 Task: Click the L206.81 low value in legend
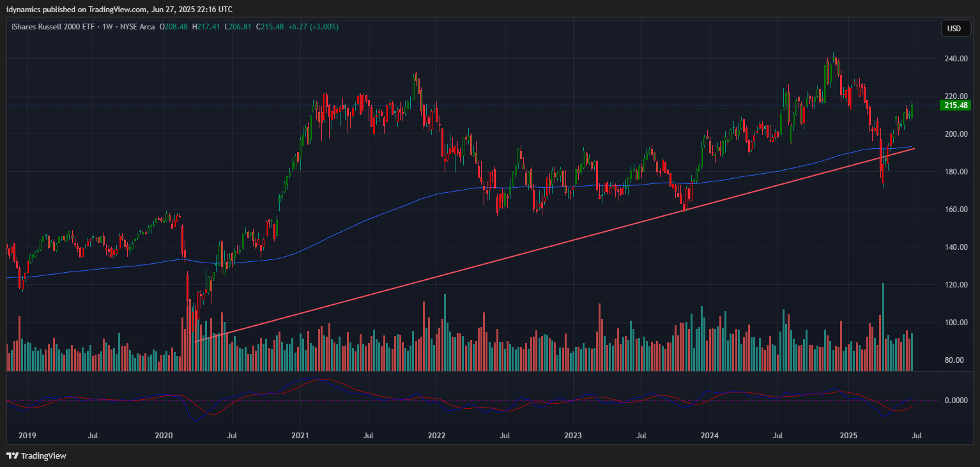[238, 27]
